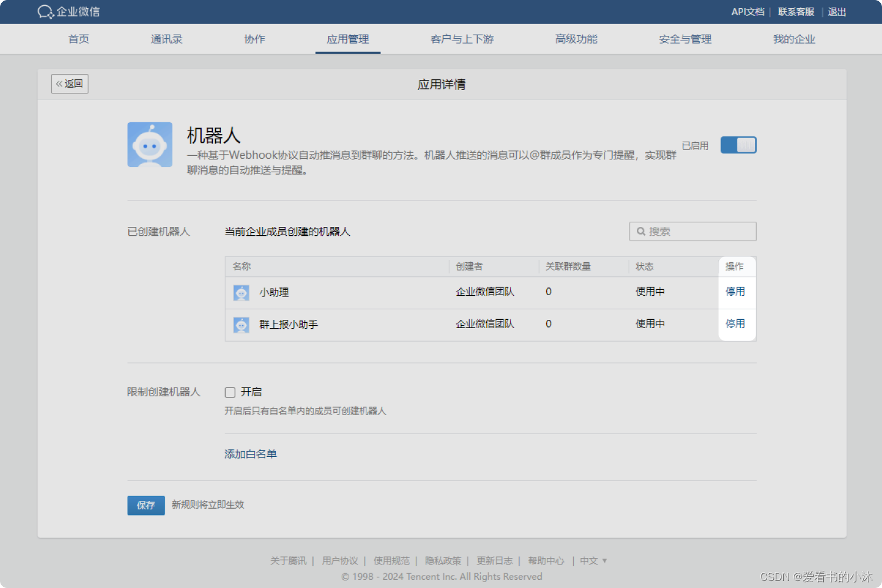Open the API文档 link

pyautogui.click(x=748, y=12)
